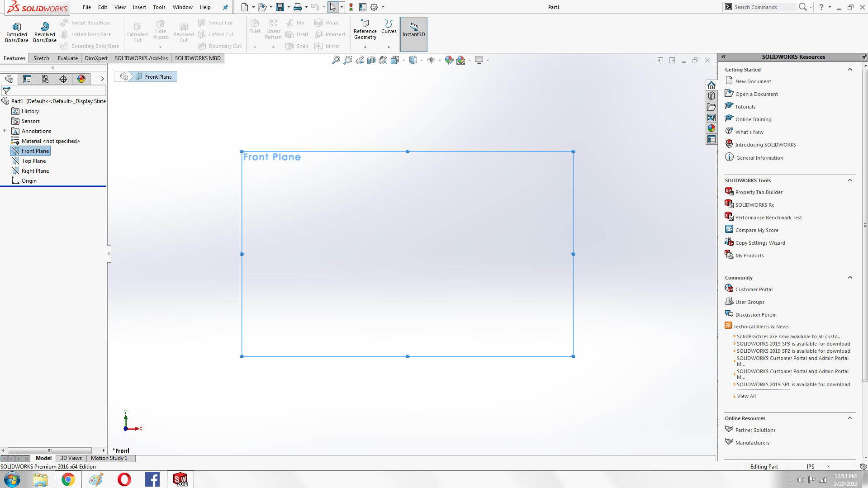The image size is (868, 488).
Task: Open the IPS unit system dropdown
Action: [x=828, y=467]
